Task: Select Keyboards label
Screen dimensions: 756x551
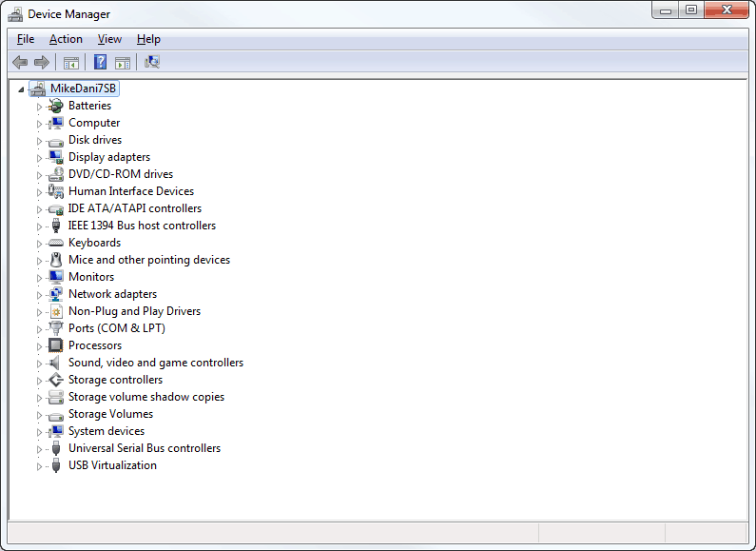Action: 94,243
